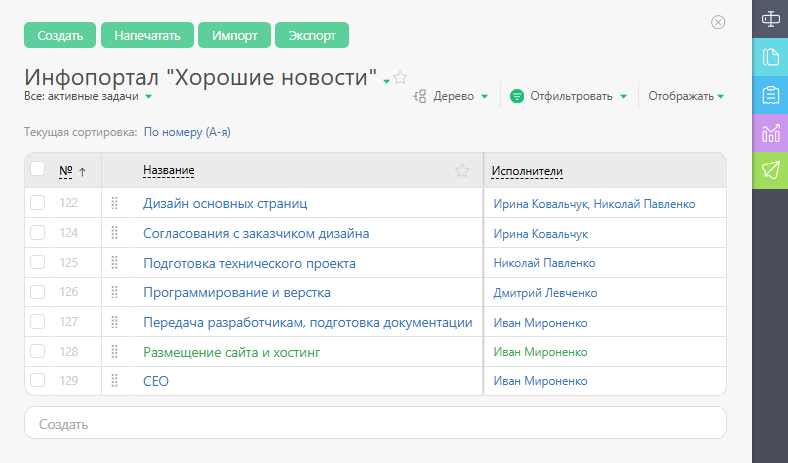
Task: Click the sort arrow next to № header
Action: pyautogui.click(x=82, y=172)
